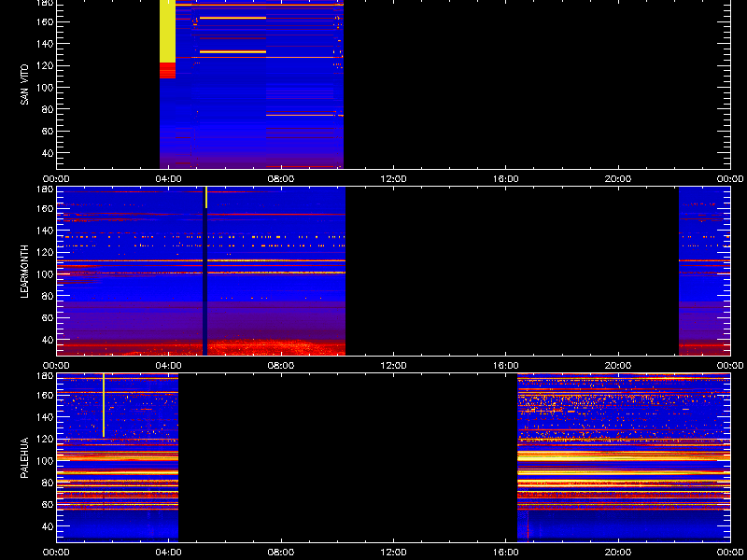Click the 120 frequency label on San Vito
Viewport: 747px width, 560px height.
pyautogui.click(x=46, y=65)
